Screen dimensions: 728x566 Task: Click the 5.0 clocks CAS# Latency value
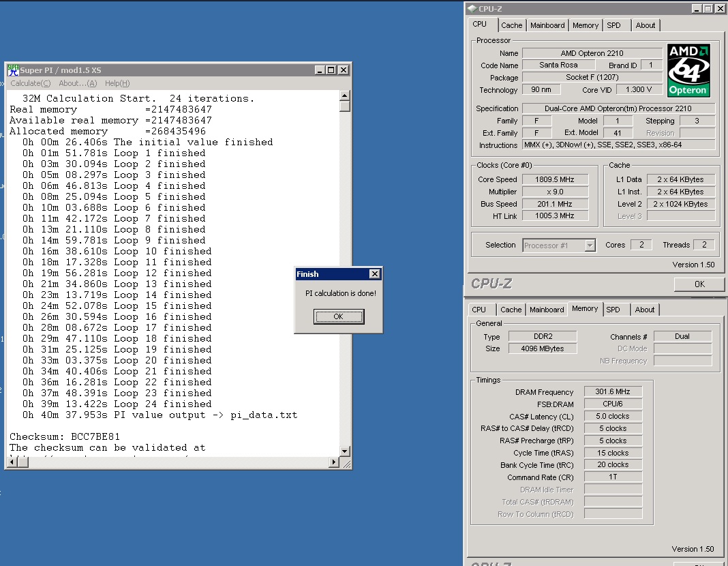pyautogui.click(x=613, y=416)
